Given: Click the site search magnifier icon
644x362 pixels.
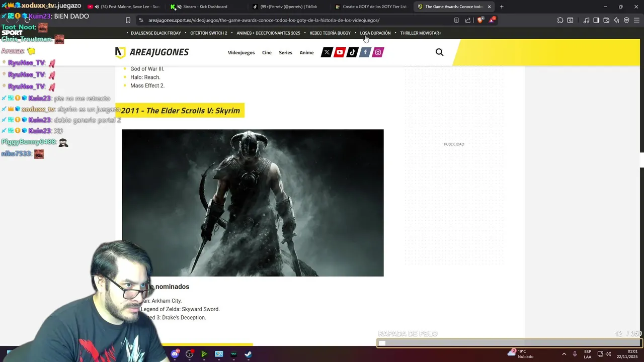Looking at the screenshot, I should (439, 52).
